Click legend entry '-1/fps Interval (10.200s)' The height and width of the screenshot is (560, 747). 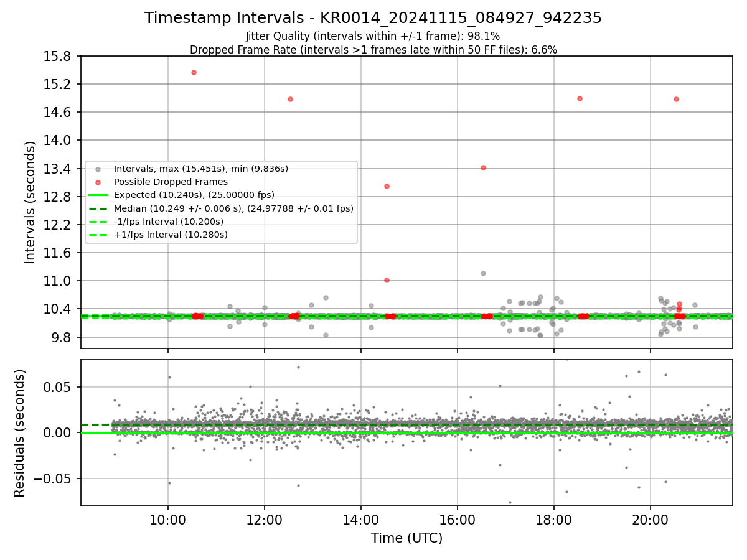[x=168, y=222]
